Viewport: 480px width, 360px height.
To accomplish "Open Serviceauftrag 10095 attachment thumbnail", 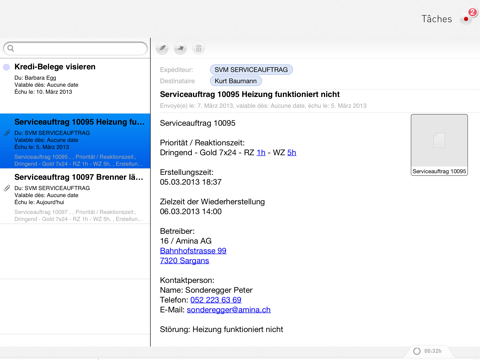I will (x=439, y=145).
